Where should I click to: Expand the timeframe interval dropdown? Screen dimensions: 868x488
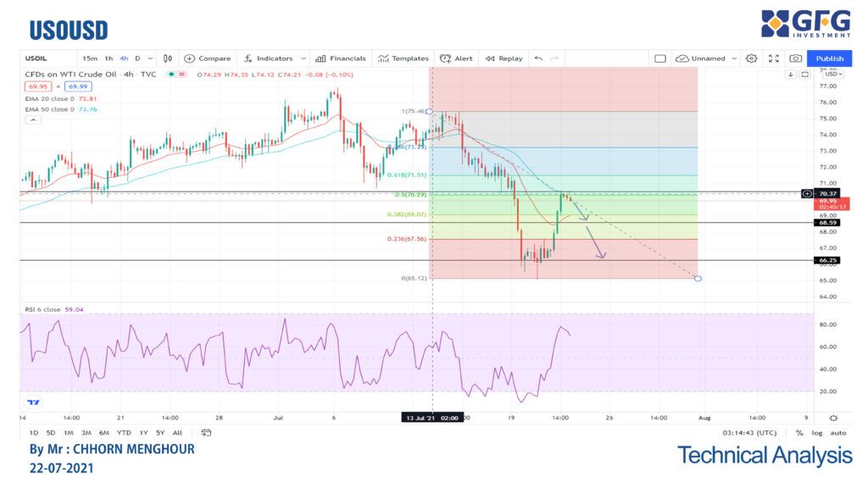point(150,58)
